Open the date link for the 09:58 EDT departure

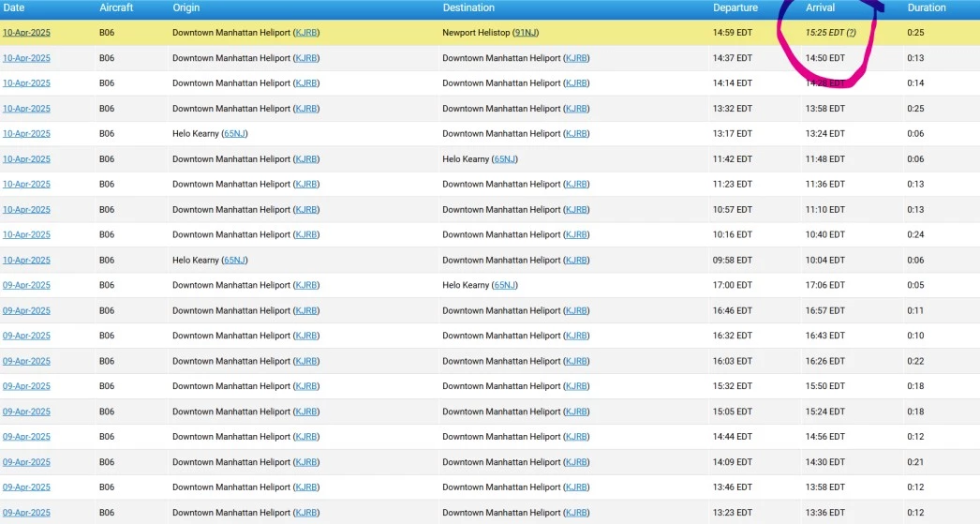(x=26, y=260)
